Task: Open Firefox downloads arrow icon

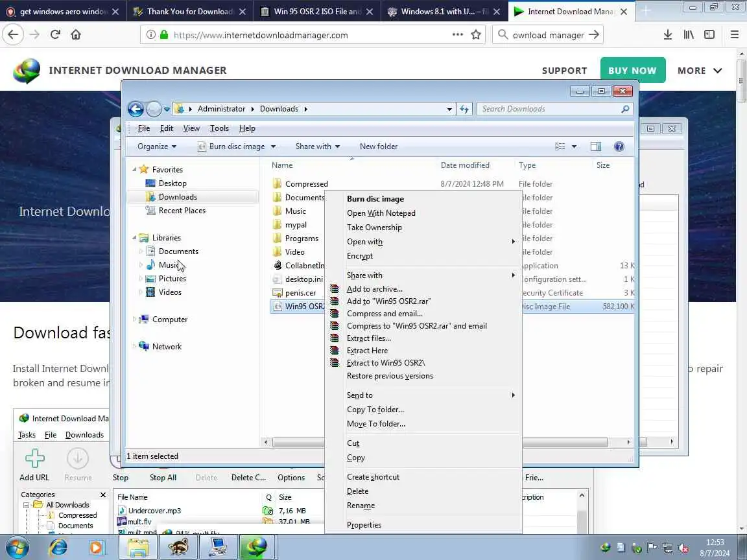Action: [x=668, y=34]
